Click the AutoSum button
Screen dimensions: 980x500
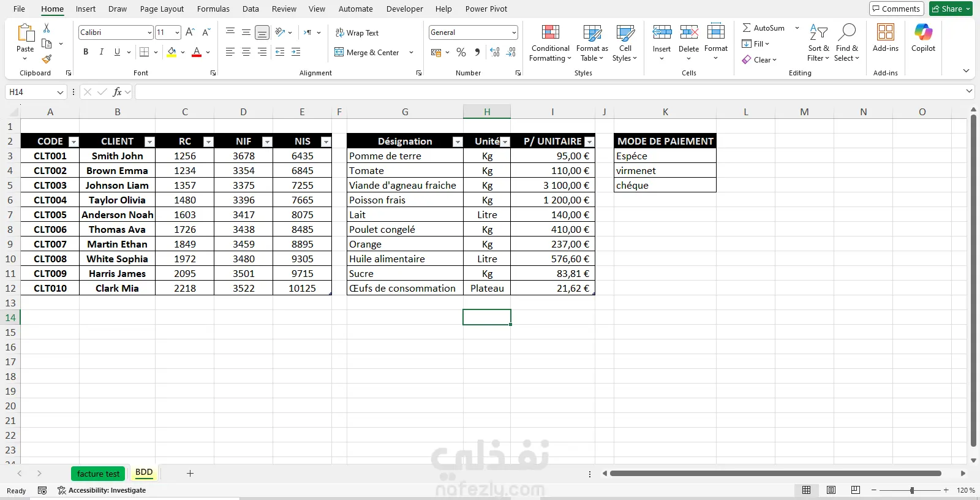point(764,28)
